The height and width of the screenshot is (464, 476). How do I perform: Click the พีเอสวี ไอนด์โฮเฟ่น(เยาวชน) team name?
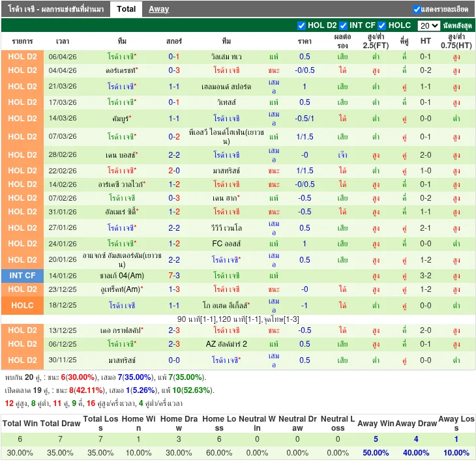tap(226, 137)
